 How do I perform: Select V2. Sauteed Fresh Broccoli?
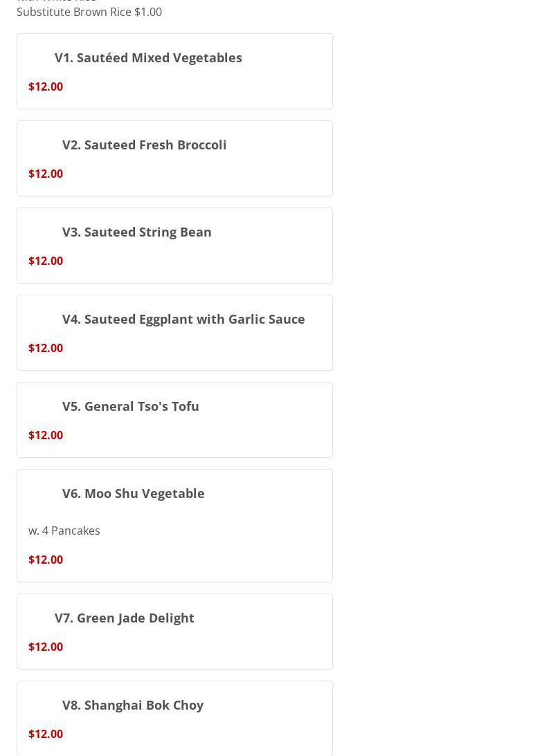[144, 145]
